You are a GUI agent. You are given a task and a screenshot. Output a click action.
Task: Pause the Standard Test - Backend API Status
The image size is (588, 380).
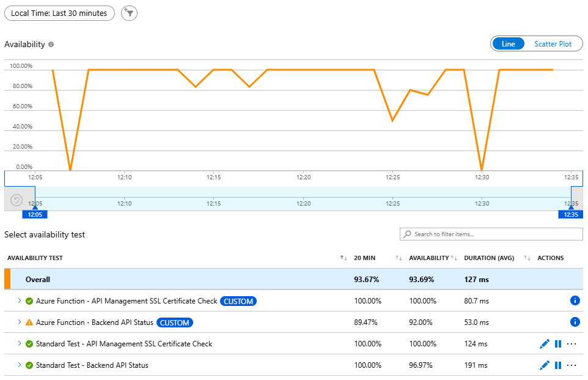coord(557,365)
